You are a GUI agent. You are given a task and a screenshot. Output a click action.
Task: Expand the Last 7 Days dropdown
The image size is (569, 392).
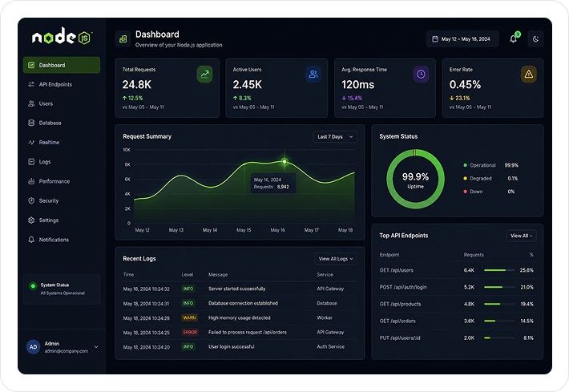(x=335, y=137)
